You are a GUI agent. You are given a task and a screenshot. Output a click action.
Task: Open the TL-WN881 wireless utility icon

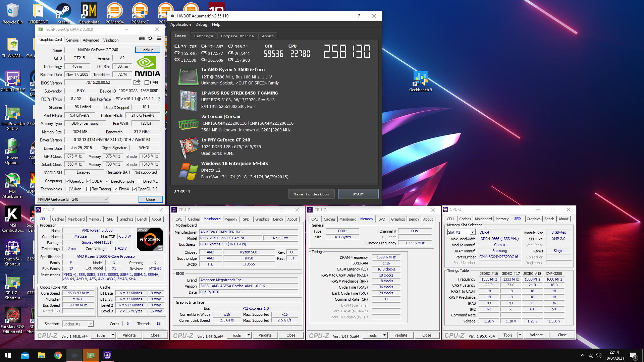(x=13, y=47)
